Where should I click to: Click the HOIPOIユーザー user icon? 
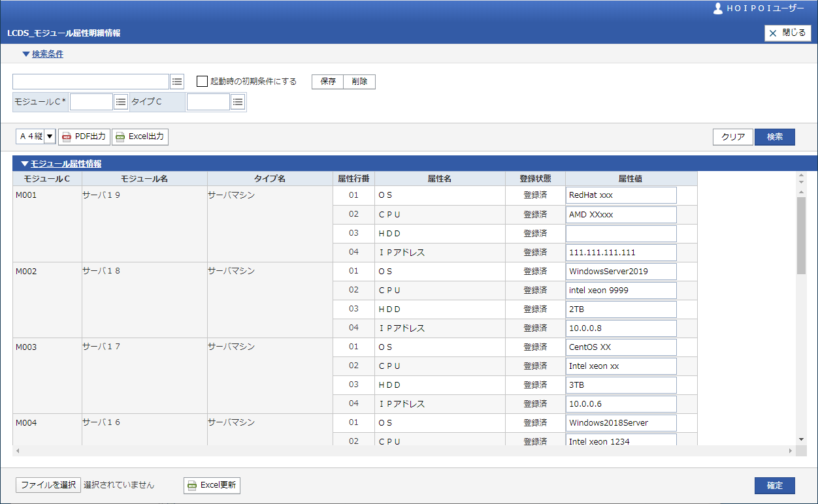click(x=718, y=8)
